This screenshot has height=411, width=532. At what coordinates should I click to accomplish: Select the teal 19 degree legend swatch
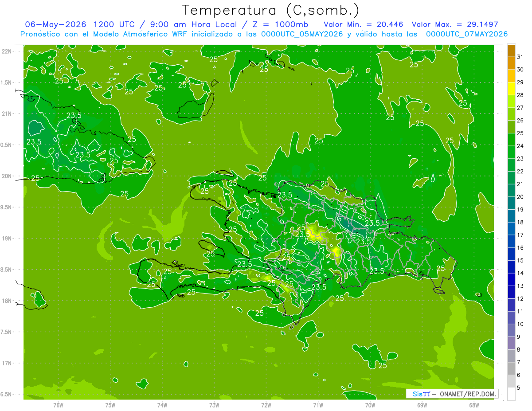click(511, 204)
